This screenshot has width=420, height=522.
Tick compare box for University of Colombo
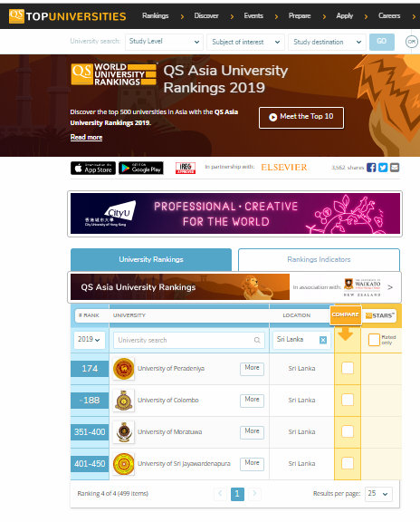click(x=348, y=400)
